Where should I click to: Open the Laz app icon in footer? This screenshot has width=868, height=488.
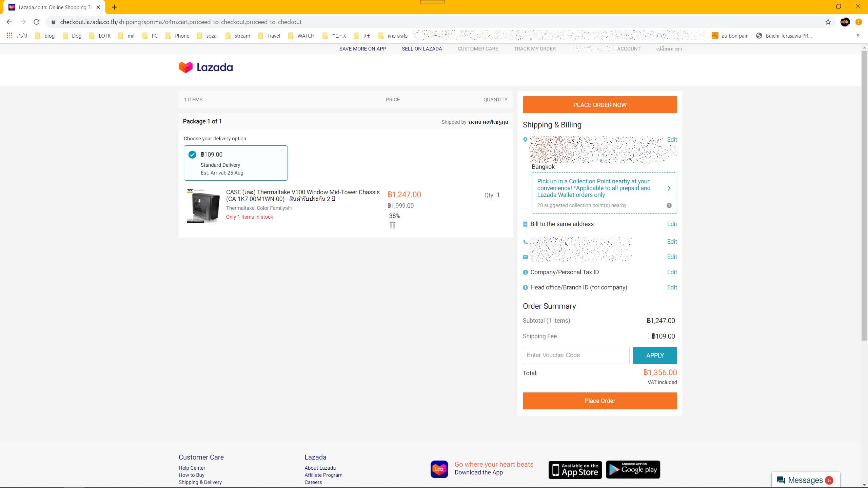click(439, 469)
